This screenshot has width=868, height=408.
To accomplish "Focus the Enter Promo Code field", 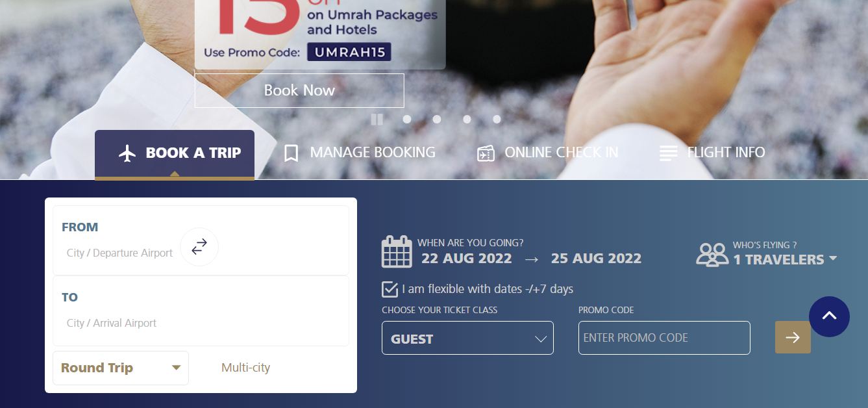I will (x=664, y=338).
